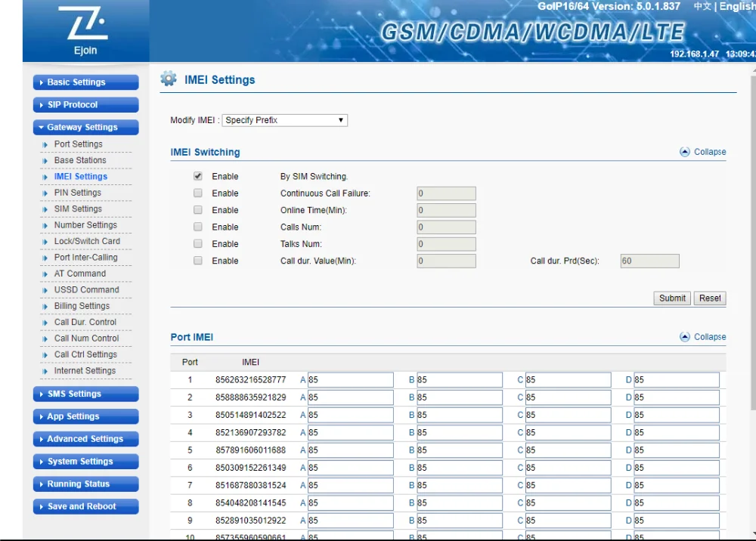Click the arrow icon next to AT Command
The height and width of the screenshot is (541, 756).
tap(45, 274)
